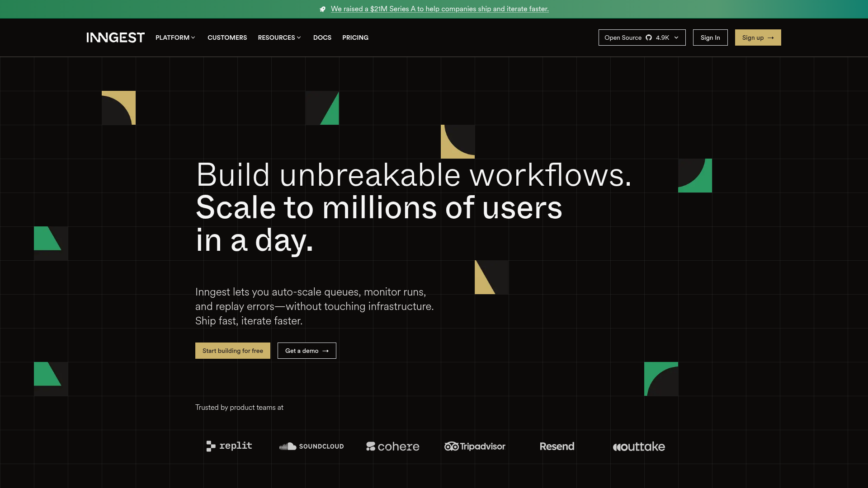Open the Open Source dropdown chevron

point(676,38)
